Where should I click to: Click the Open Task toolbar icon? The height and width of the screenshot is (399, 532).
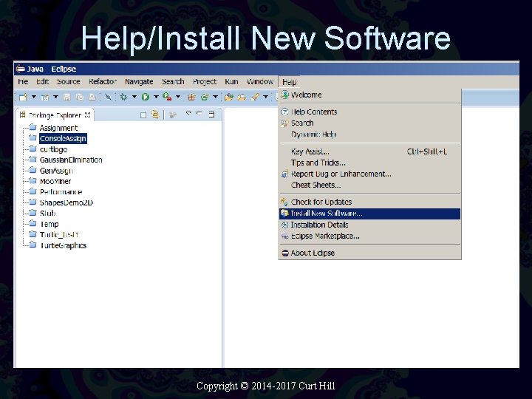point(242,98)
